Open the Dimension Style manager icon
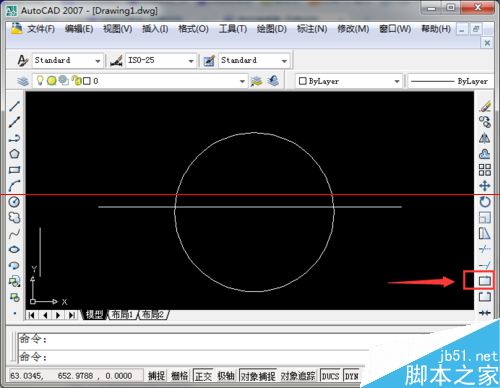500x388 pixels. pyautogui.click(x=116, y=60)
